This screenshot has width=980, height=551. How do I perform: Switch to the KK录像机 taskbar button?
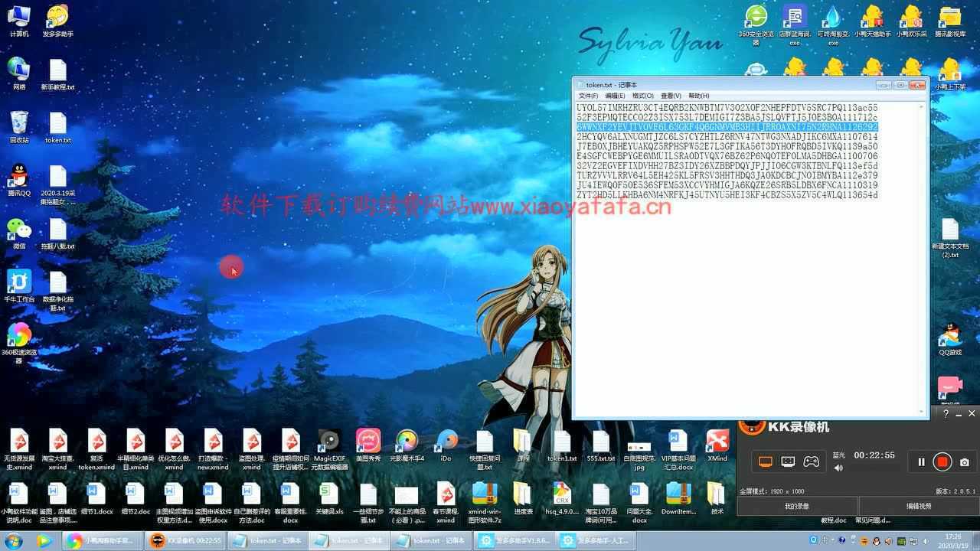point(186,540)
